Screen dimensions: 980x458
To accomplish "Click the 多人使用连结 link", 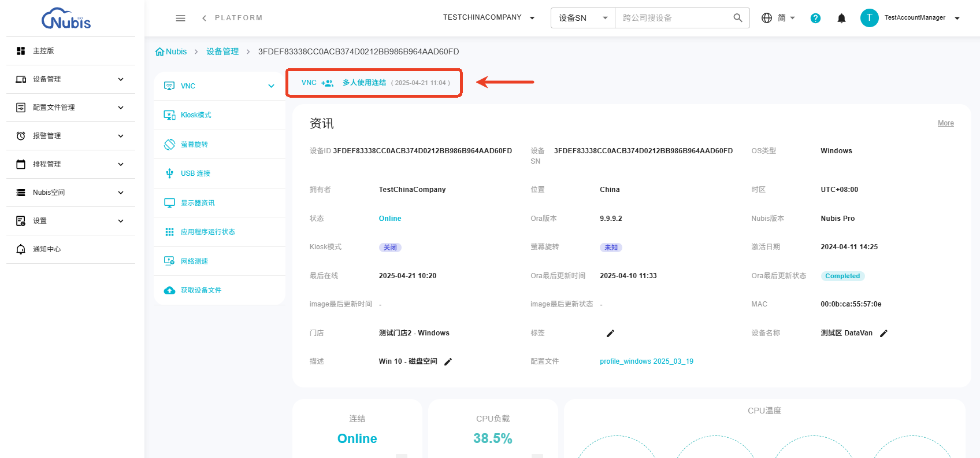I will pos(364,83).
